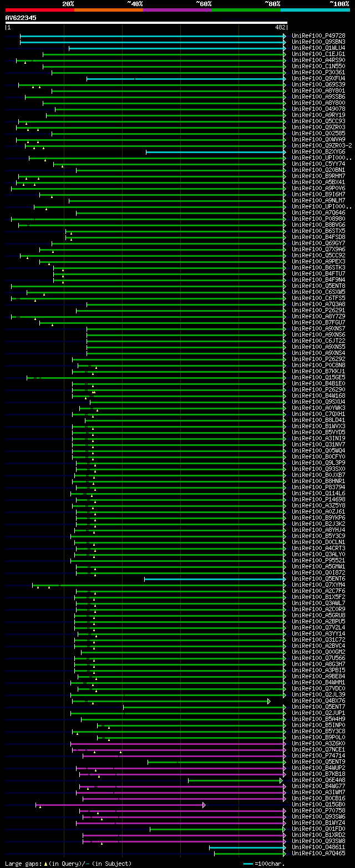Open hit UniRef100_C1EJG1
Screen dimensions: 355x868
[318, 54]
